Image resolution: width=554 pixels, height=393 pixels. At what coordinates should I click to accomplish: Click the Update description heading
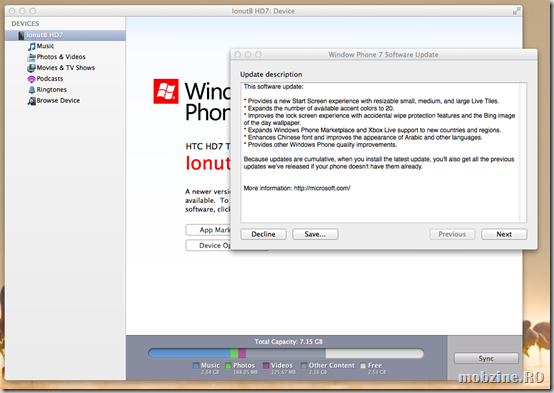pyautogui.click(x=271, y=75)
